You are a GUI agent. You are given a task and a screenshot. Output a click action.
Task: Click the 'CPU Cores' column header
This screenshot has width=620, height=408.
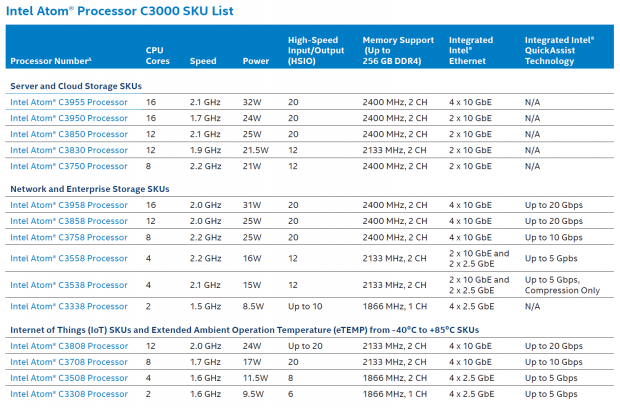(157, 56)
